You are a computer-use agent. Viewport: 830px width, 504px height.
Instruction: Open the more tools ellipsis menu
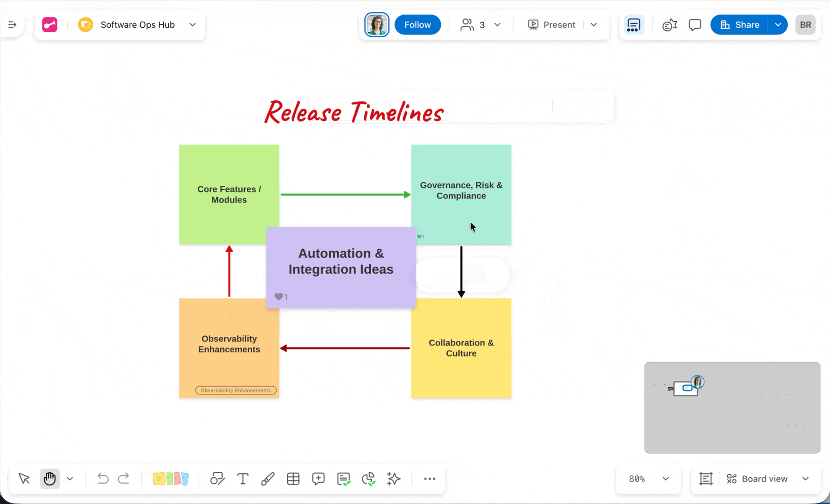pyautogui.click(x=429, y=479)
